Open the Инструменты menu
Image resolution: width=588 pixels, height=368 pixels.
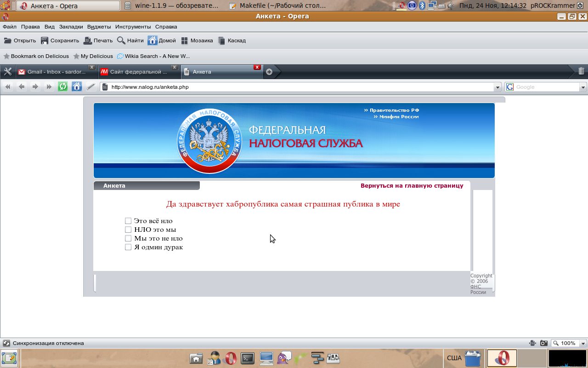tap(133, 27)
